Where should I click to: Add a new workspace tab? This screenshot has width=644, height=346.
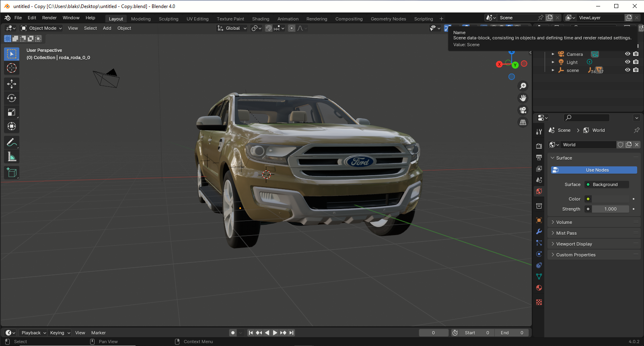(441, 19)
